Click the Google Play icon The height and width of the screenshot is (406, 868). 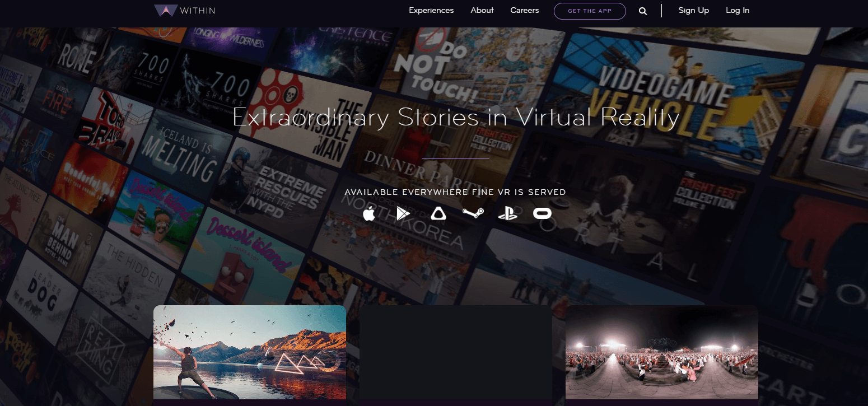403,213
